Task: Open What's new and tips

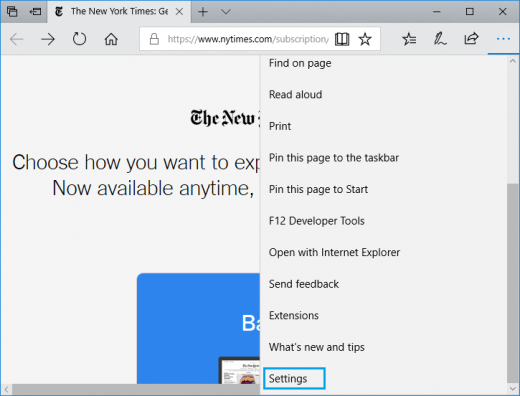Action: pos(317,347)
